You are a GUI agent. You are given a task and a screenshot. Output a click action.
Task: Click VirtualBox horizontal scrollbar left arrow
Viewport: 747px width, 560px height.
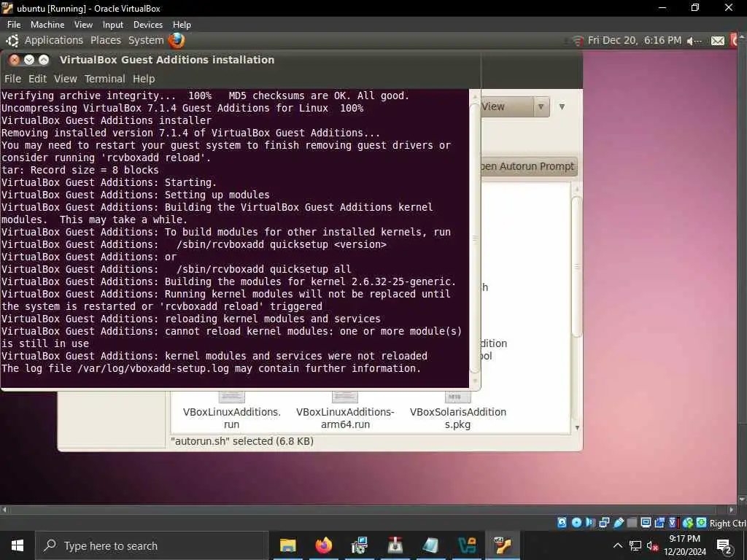coord(4,510)
